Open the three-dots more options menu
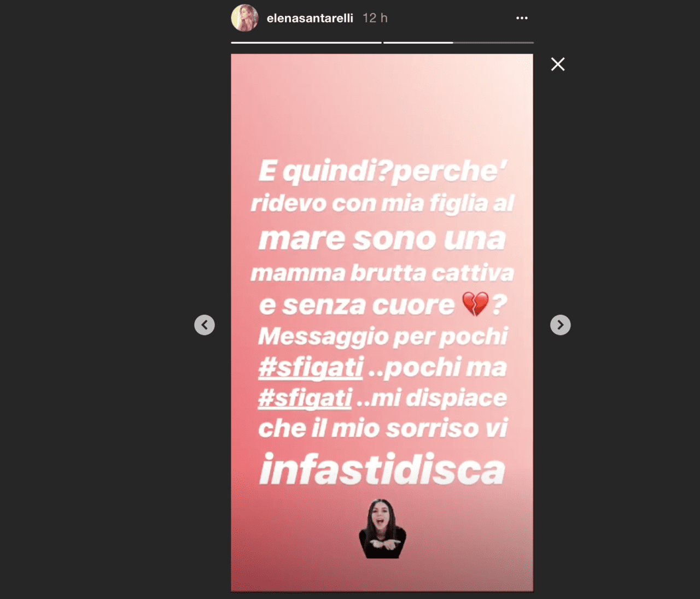Image resolution: width=700 pixels, height=599 pixels. [x=522, y=18]
